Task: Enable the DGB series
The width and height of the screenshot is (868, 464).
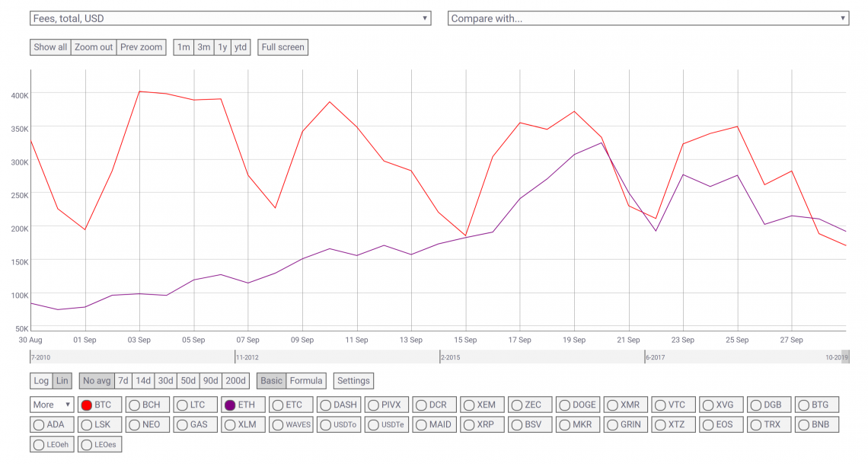Action: pyautogui.click(x=769, y=405)
